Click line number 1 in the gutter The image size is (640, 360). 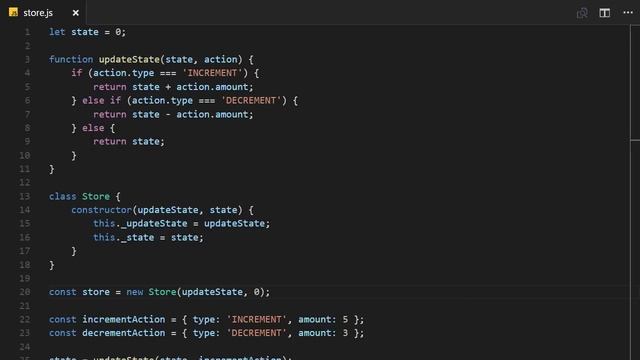pyautogui.click(x=27, y=32)
